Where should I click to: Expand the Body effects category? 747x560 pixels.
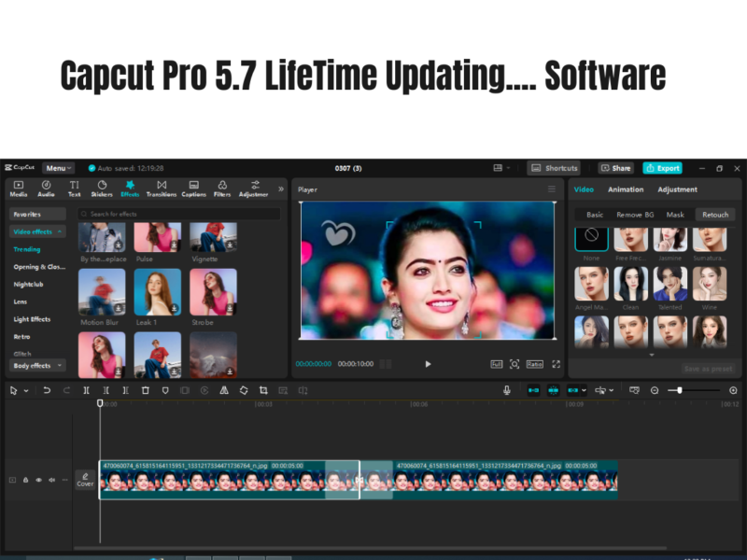(37, 365)
